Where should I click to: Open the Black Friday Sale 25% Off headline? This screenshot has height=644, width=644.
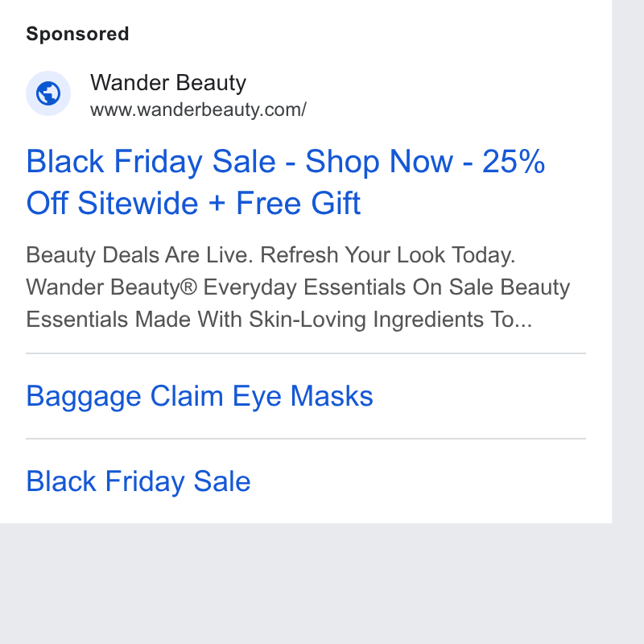[286, 182]
